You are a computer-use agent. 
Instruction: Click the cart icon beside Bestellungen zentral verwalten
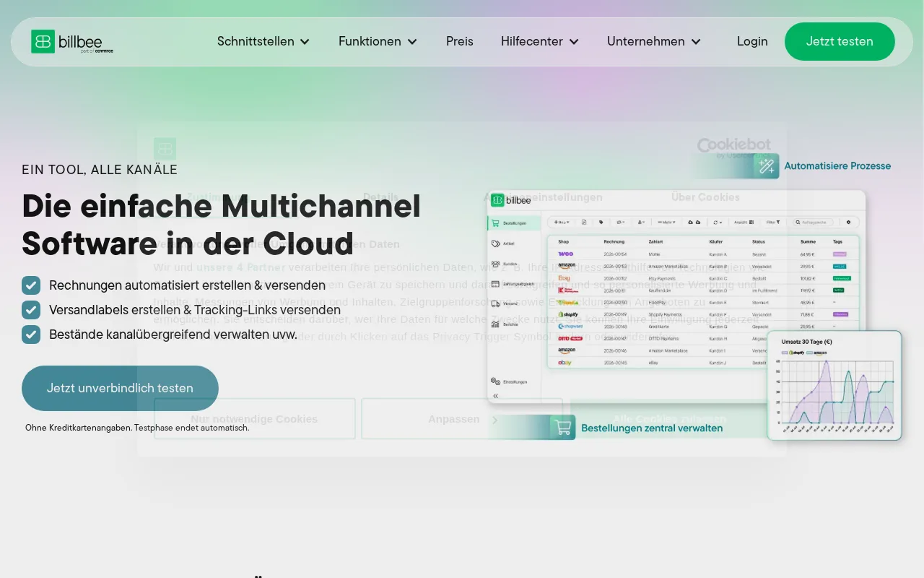(x=563, y=427)
